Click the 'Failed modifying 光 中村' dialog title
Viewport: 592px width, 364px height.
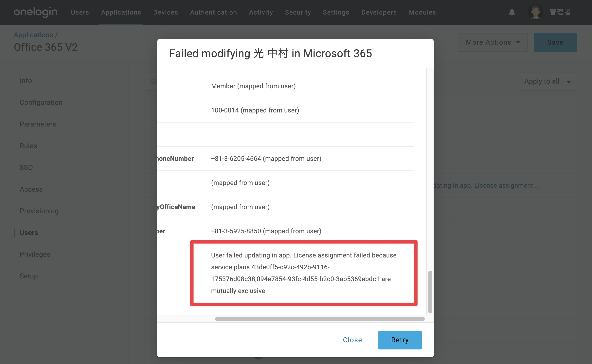coord(271,54)
